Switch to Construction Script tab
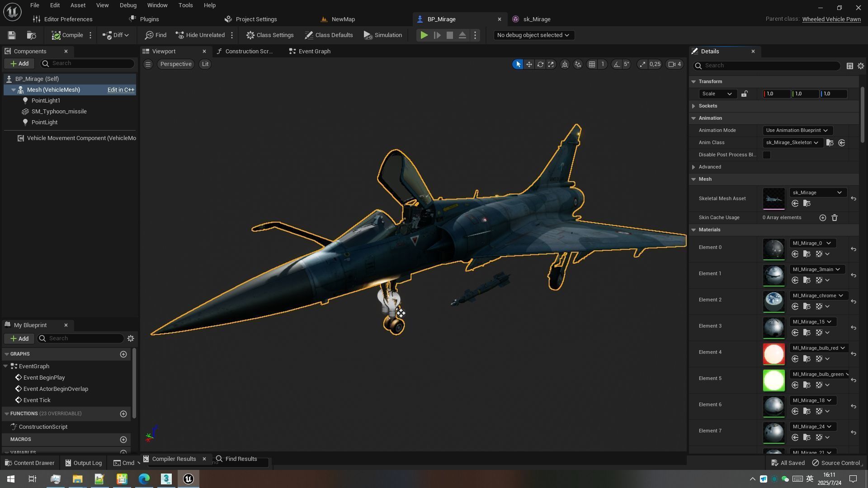The width and height of the screenshot is (868, 488). (x=245, y=52)
